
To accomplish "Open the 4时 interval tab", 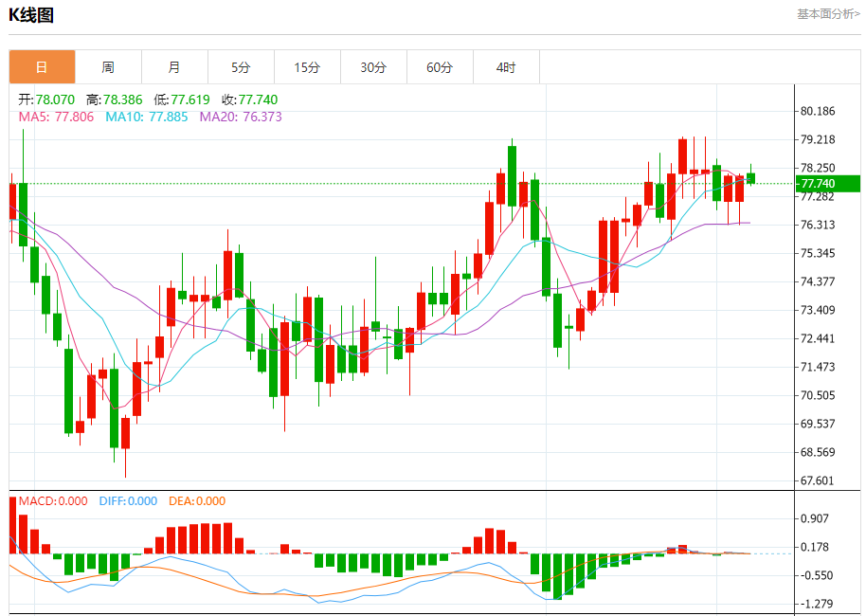I will (506, 67).
